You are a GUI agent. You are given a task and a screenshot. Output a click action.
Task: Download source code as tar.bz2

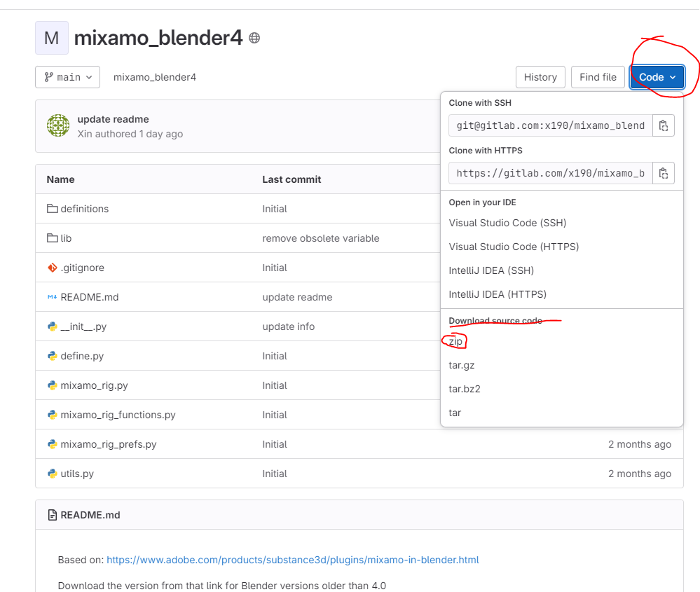465,389
